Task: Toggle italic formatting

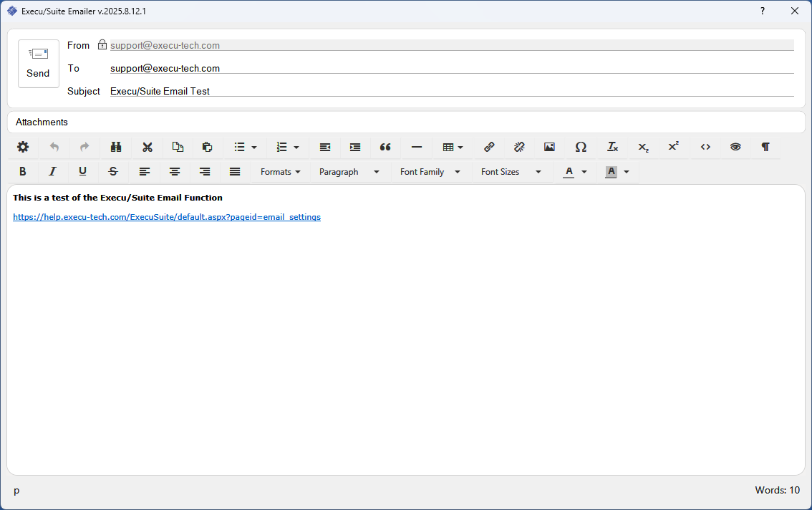Action: point(52,172)
